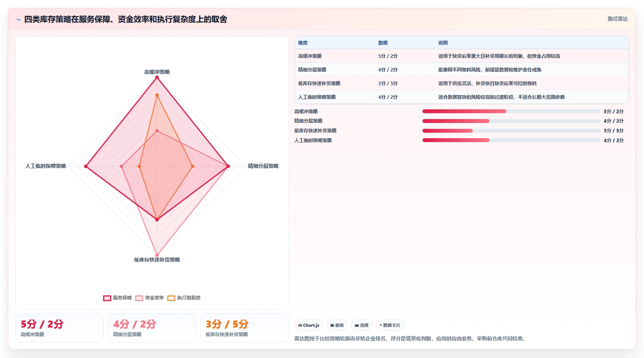Open the 高缓冲策略 5分 / 2分 stat card

coord(59,328)
